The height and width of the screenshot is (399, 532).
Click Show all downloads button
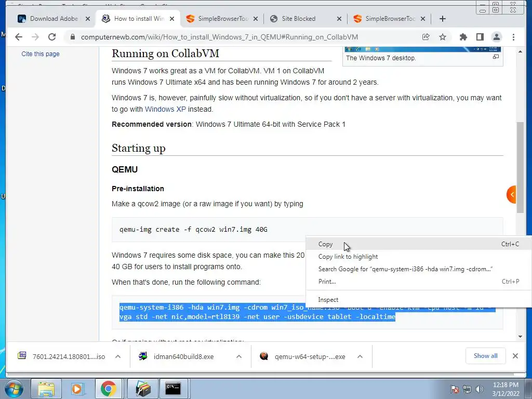pos(486,356)
